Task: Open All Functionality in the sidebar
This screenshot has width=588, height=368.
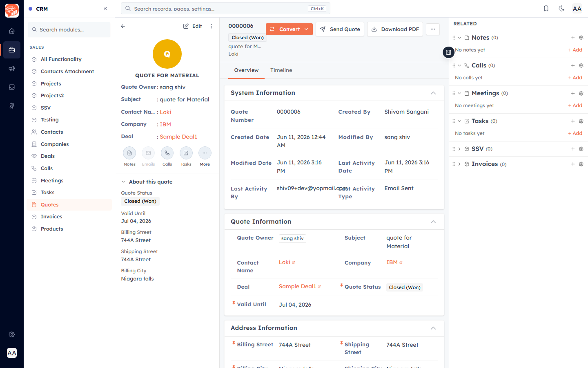Action: pos(69,59)
